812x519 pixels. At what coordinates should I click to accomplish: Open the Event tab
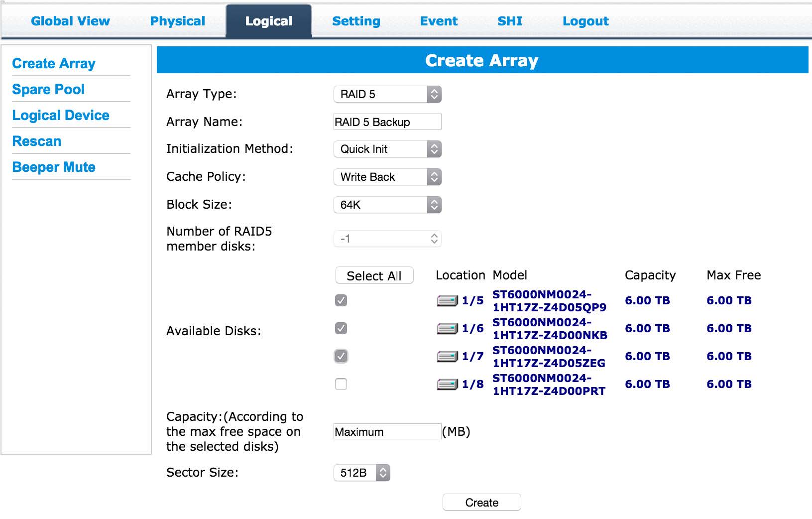(439, 21)
